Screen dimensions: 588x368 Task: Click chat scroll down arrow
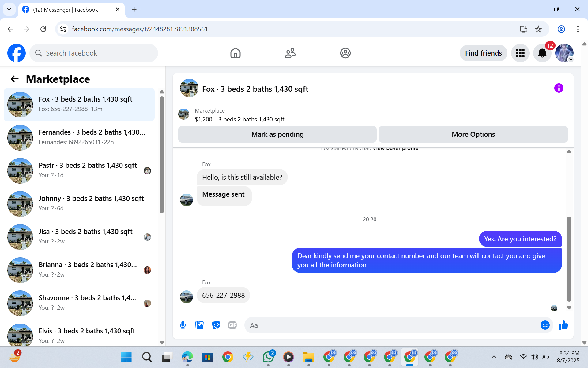point(569,308)
